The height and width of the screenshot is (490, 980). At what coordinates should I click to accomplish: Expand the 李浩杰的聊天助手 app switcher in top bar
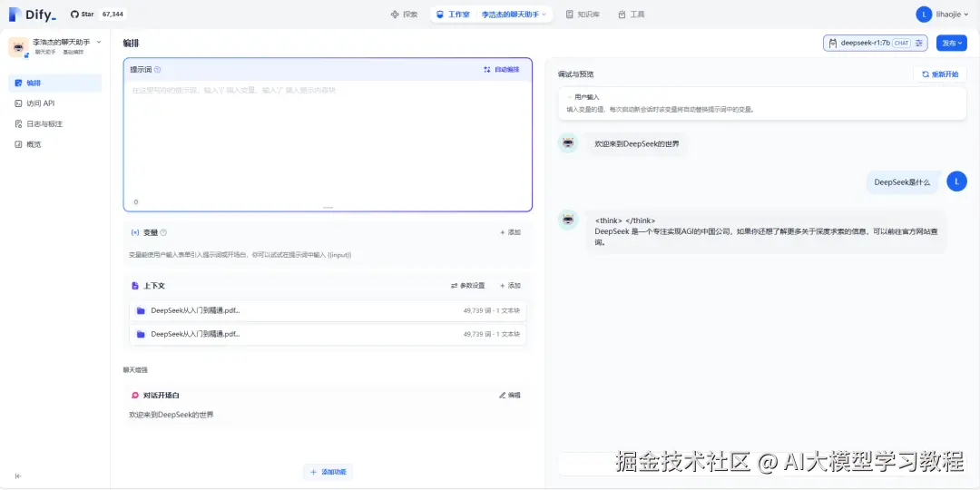click(514, 15)
